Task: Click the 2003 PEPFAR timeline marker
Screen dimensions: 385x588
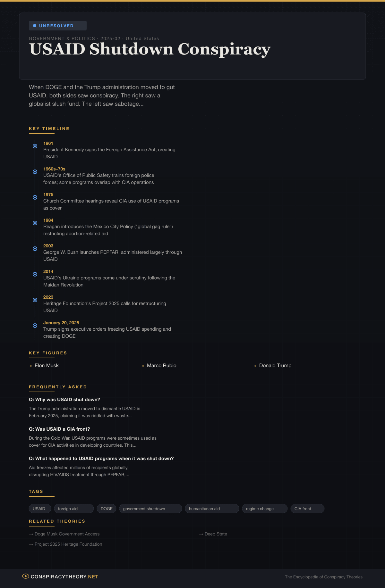Action: (35, 249)
